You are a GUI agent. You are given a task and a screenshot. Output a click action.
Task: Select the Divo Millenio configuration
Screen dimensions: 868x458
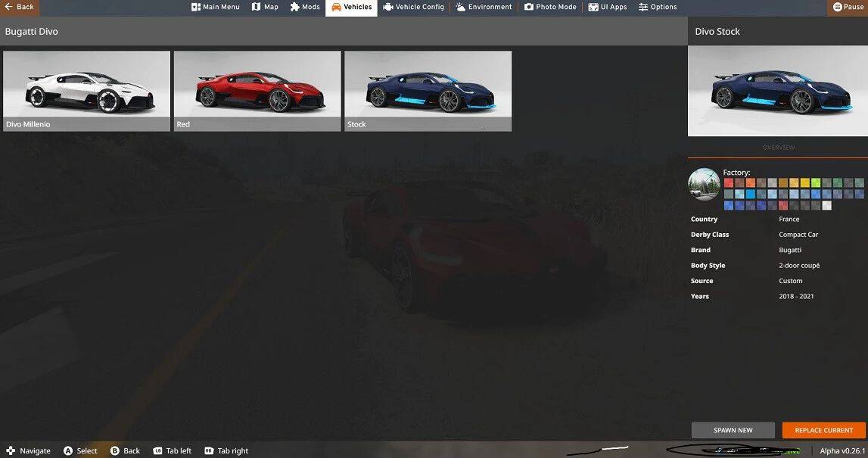coord(86,91)
